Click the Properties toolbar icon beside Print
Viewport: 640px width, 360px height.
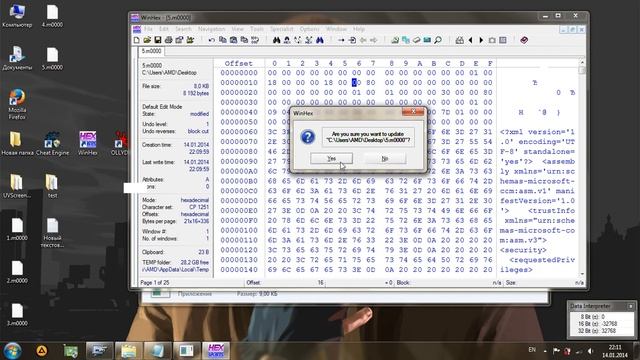pyautogui.click(x=179, y=40)
